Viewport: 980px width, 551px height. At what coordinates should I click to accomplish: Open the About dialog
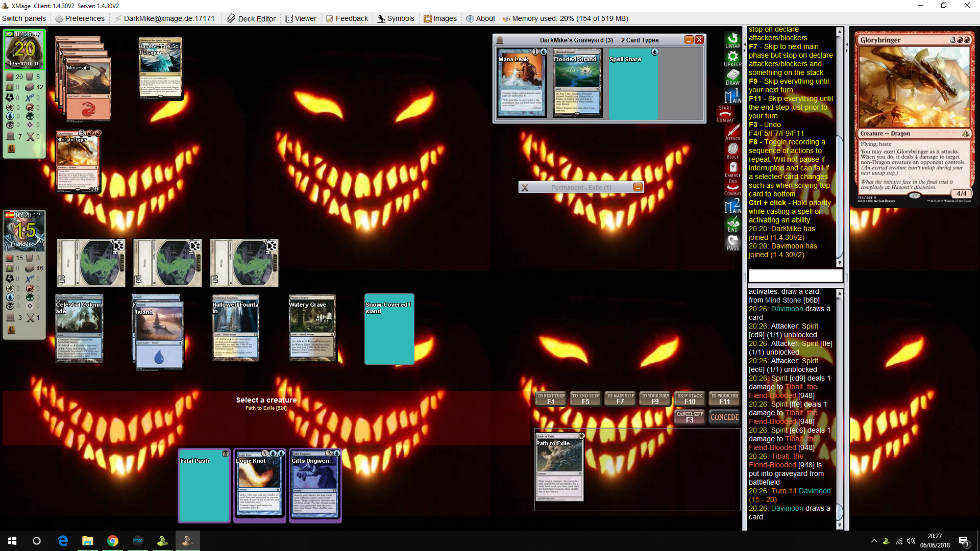tap(480, 18)
